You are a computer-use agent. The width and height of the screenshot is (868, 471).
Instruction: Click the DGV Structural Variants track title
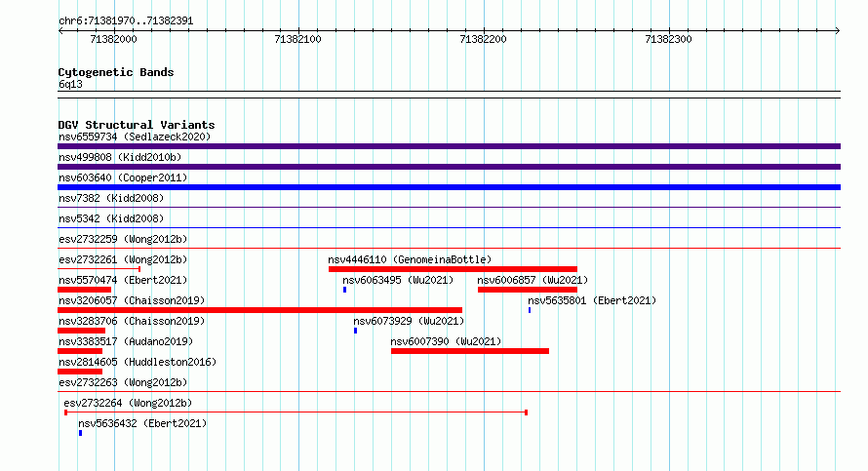click(x=137, y=125)
